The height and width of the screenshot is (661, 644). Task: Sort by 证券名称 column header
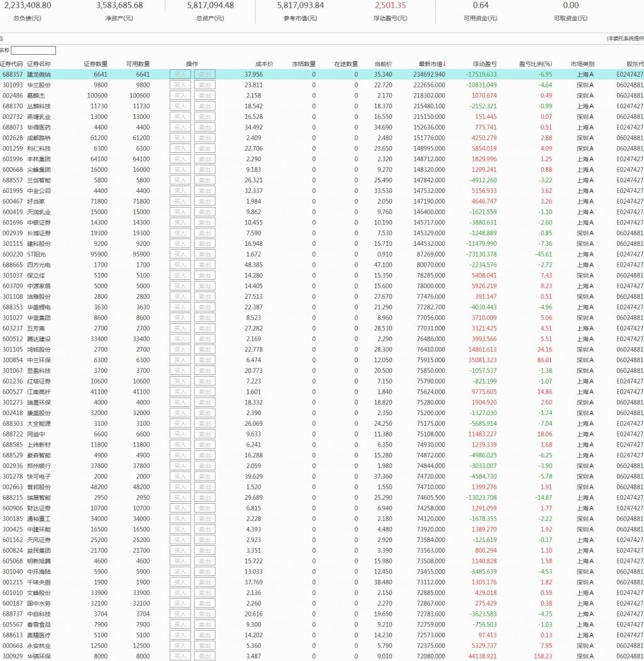tap(39, 64)
